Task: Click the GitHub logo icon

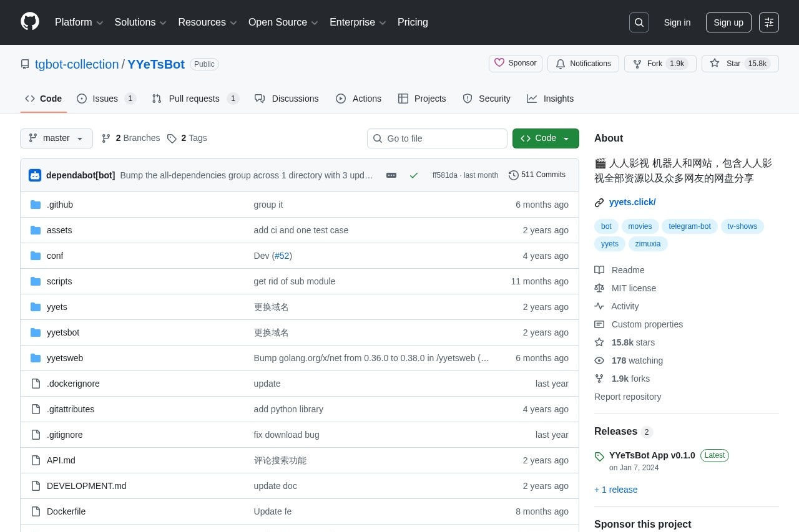Action: coord(30,22)
